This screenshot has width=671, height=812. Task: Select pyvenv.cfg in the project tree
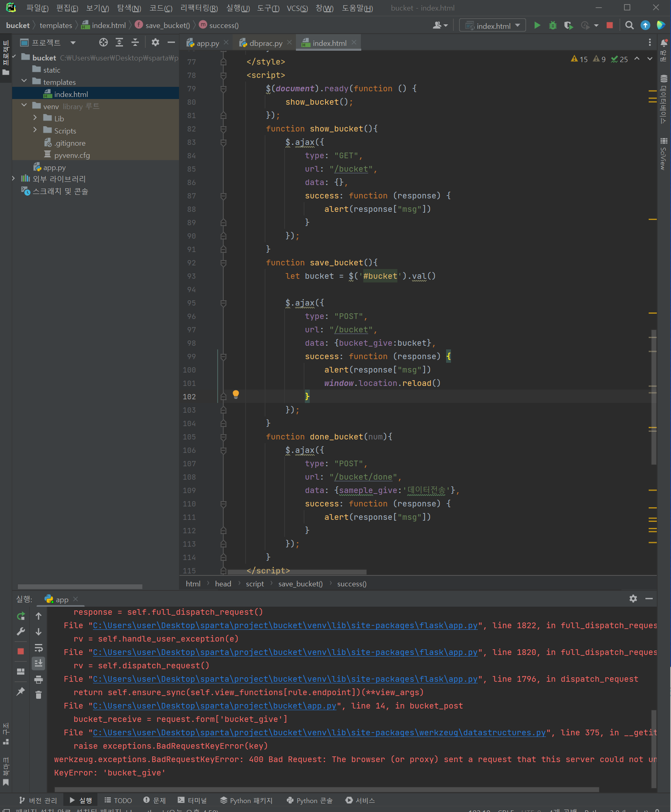pyautogui.click(x=72, y=155)
